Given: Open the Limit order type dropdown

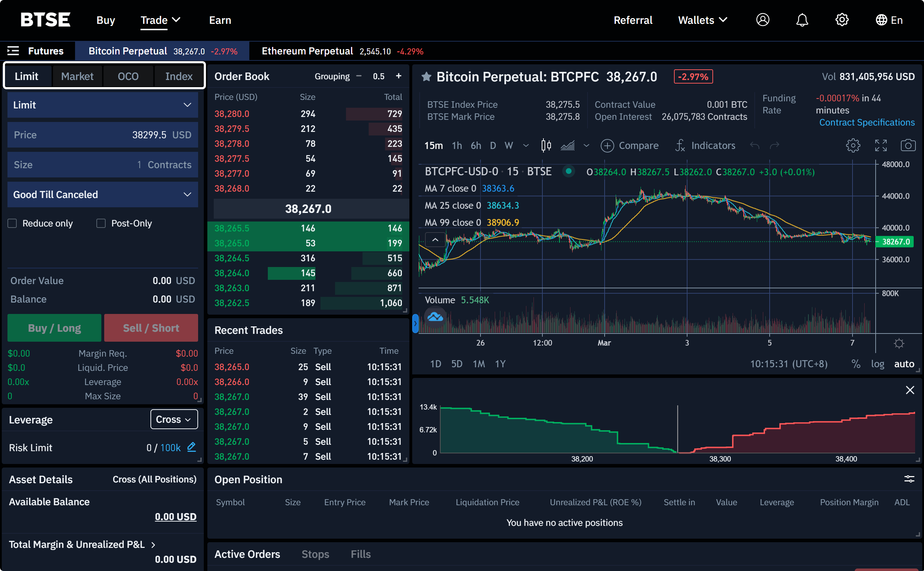Looking at the screenshot, I should point(103,105).
